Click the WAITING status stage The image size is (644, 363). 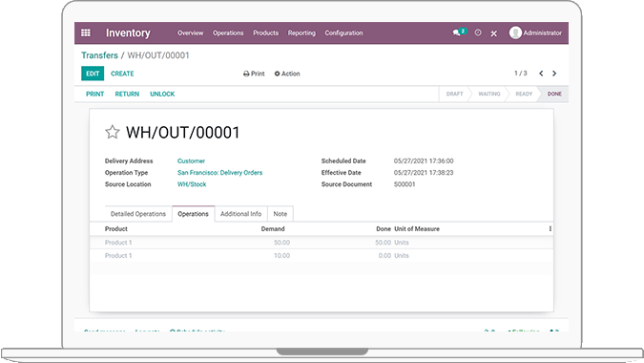(x=489, y=95)
